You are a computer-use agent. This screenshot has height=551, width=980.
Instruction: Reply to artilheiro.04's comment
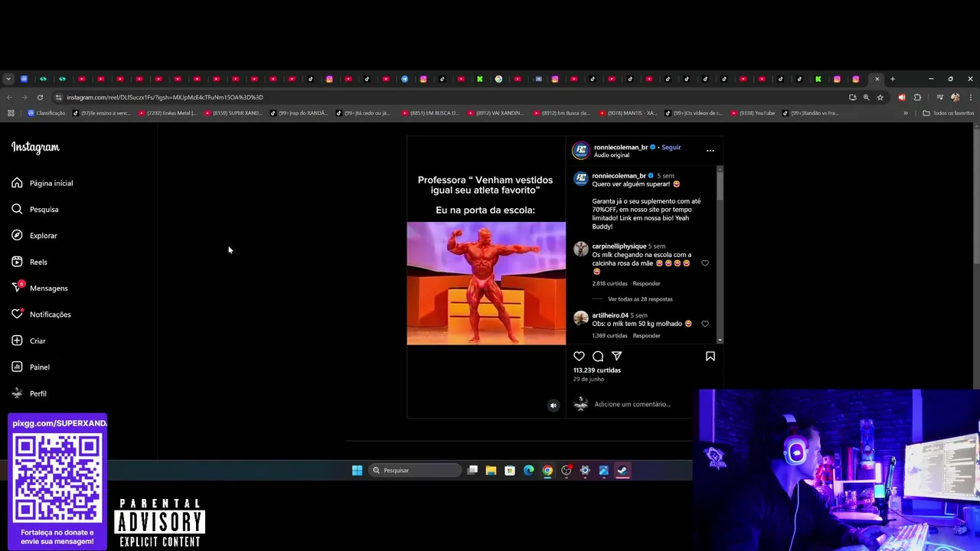646,335
